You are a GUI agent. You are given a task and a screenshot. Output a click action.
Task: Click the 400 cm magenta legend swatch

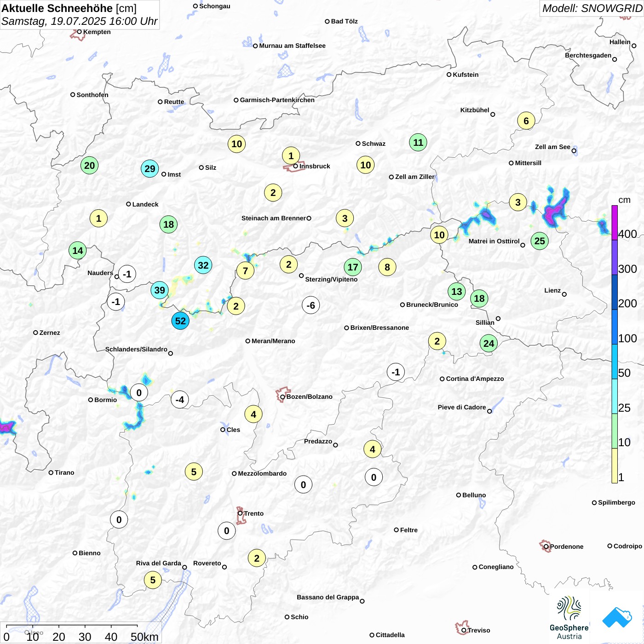coord(615,223)
